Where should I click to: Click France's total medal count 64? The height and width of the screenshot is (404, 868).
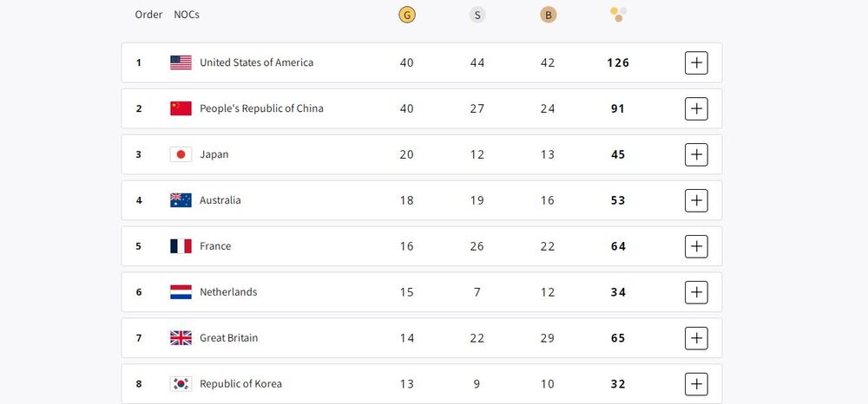coord(618,246)
